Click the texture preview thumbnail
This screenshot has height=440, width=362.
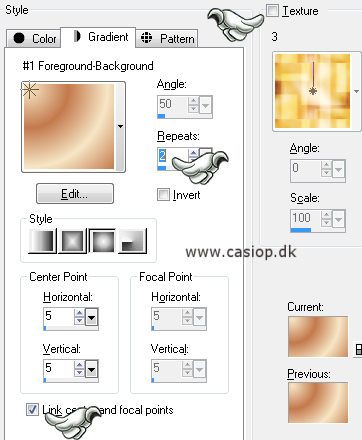point(313,91)
